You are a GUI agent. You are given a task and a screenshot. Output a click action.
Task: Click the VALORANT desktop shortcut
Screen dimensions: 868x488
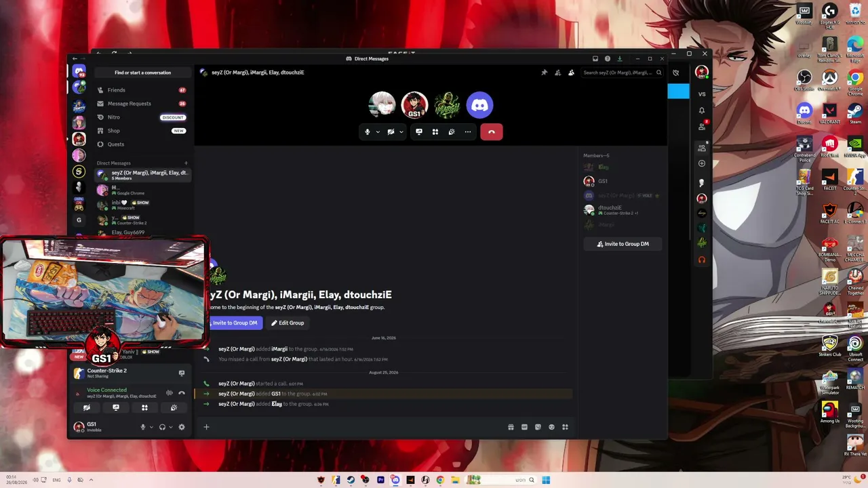pos(829,113)
